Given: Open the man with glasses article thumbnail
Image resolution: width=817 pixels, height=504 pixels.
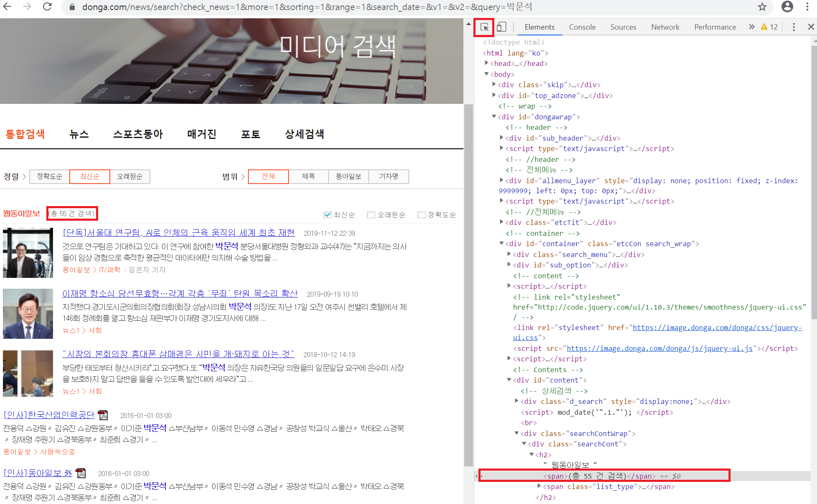Looking at the screenshot, I should (28, 253).
